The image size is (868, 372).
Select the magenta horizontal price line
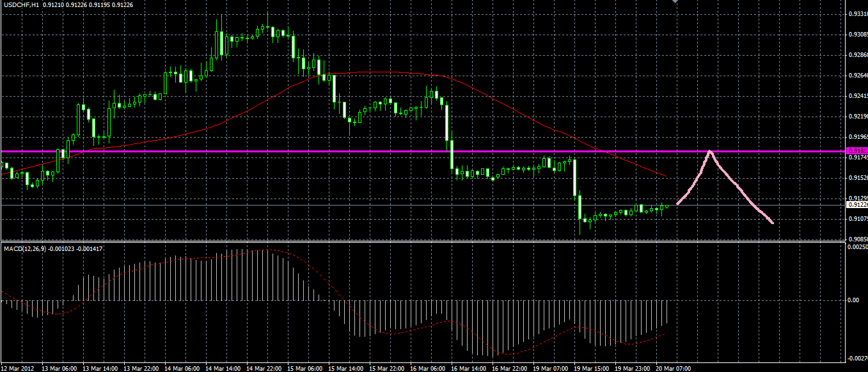[422, 152]
